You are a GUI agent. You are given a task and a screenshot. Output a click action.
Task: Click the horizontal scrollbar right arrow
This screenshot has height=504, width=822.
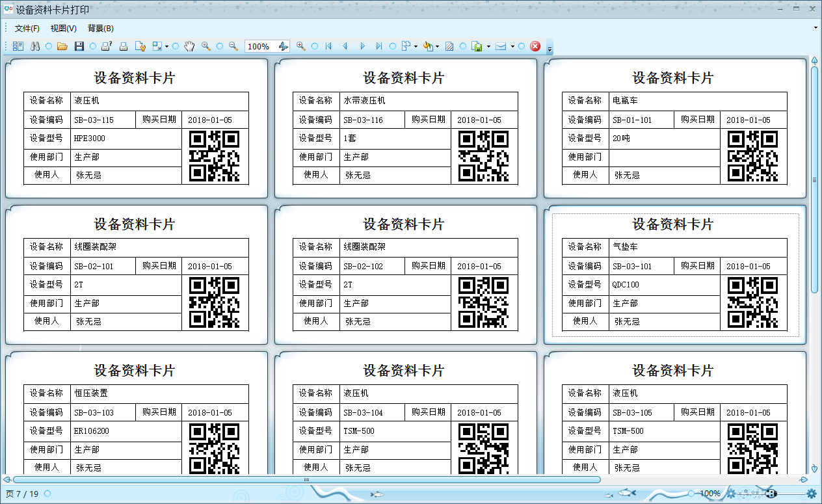[x=804, y=479]
